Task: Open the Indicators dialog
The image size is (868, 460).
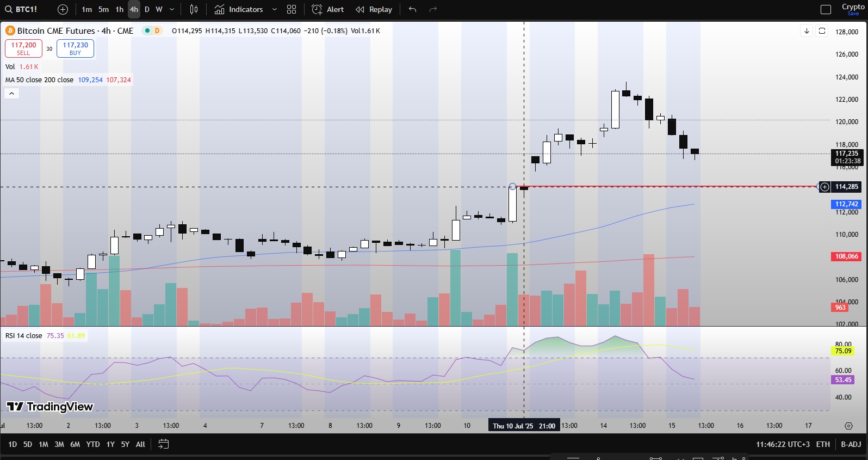Action: click(x=238, y=9)
